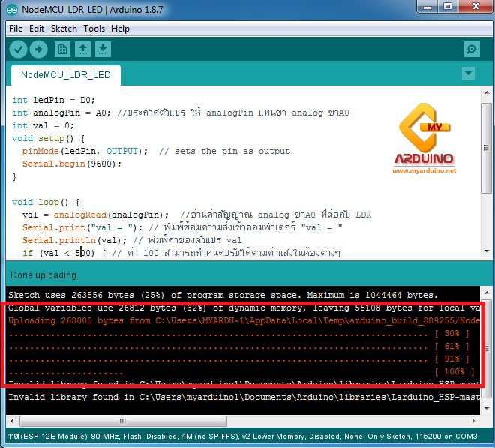Click the Arduino logo in title bar
Image resolution: width=495 pixels, height=448 pixels.
pyautogui.click(x=13, y=9)
